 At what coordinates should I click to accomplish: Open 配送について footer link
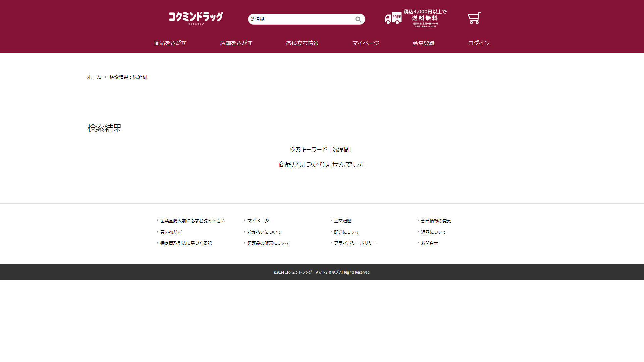pyautogui.click(x=346, y=232)
